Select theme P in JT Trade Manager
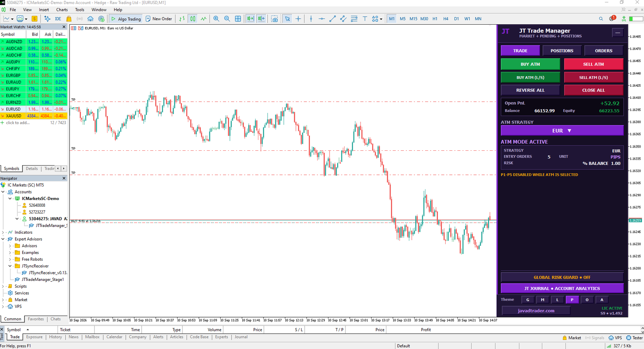644x349 pixels. (572, 299)
